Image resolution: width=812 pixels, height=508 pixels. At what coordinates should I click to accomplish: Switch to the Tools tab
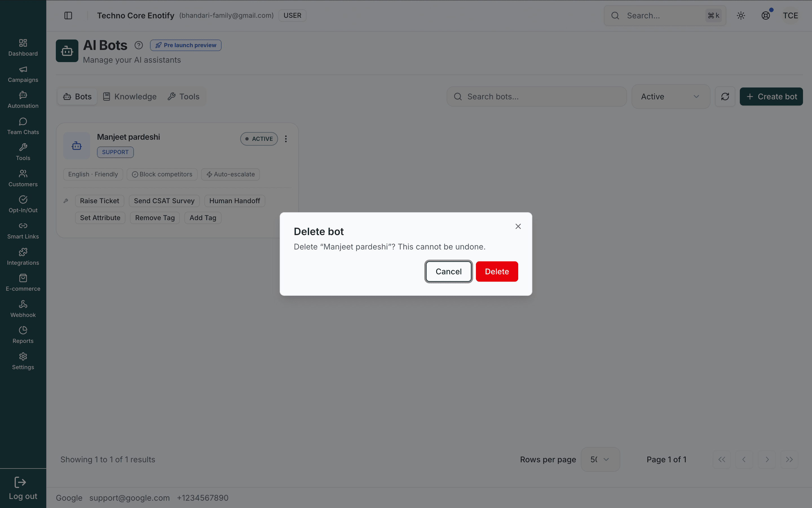[x=184, y=97]
